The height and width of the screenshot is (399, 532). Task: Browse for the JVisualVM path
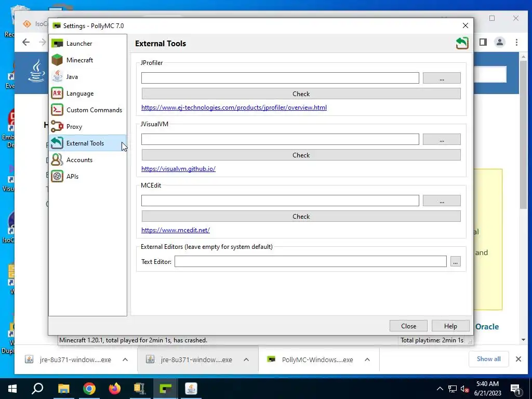pos(442,139)
